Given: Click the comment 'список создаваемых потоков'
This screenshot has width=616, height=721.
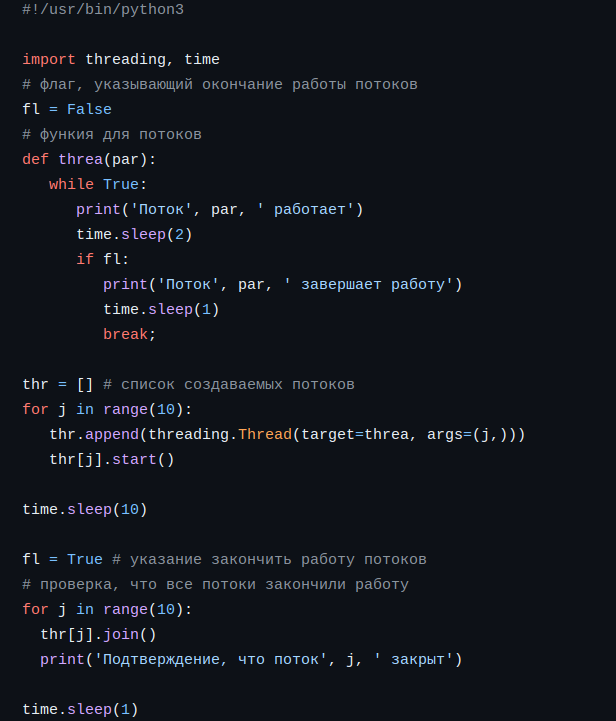Looking at the screenshot, I should tap(238, 384).
